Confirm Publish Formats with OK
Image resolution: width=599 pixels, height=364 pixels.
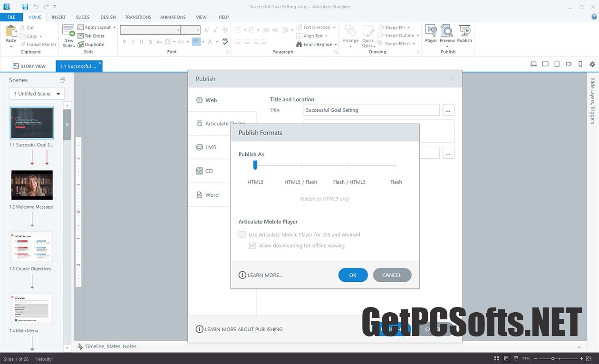[353, 275]
